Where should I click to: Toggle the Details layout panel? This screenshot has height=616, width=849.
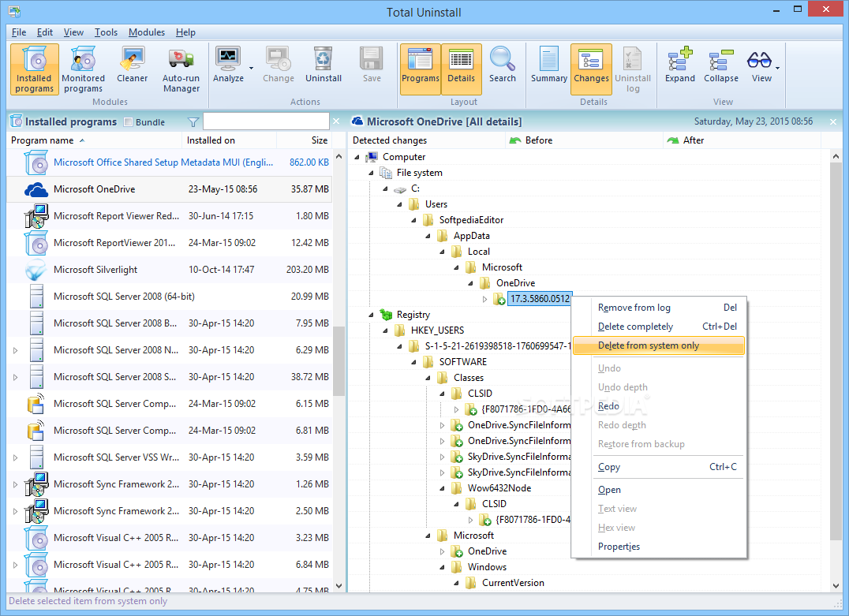pyautogui.click(x=462, y=70)
